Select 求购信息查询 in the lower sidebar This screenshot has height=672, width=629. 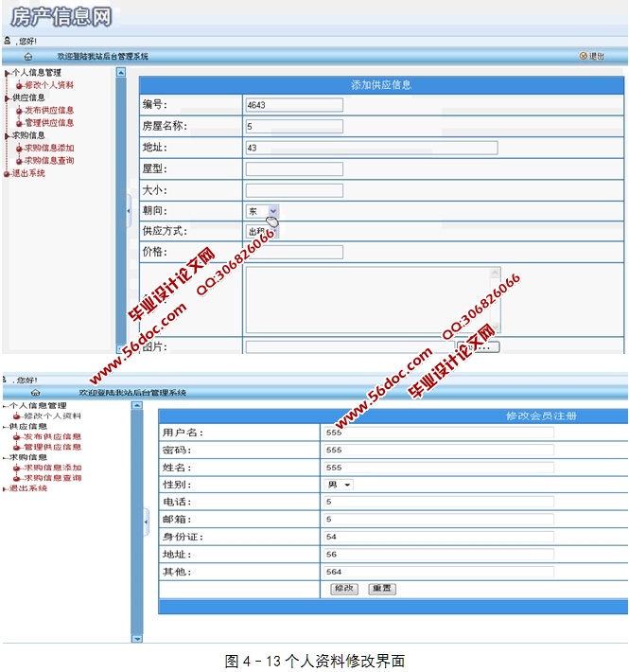coord(52,478)
